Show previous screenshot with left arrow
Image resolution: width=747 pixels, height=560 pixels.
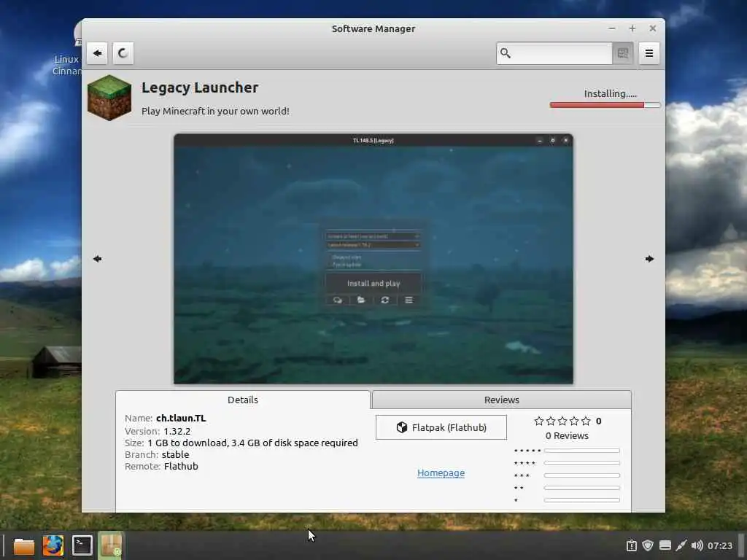tap(98, 259)
